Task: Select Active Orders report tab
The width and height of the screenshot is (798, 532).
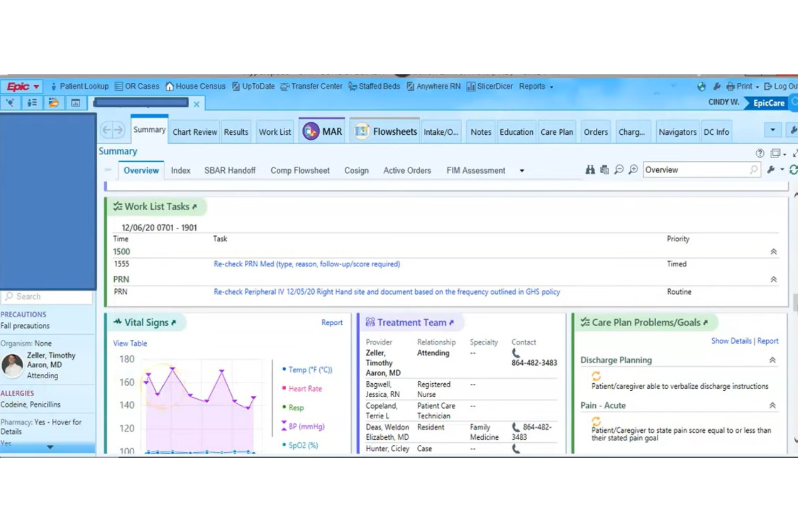Action: pyautogui.click(x=407, y=170)
